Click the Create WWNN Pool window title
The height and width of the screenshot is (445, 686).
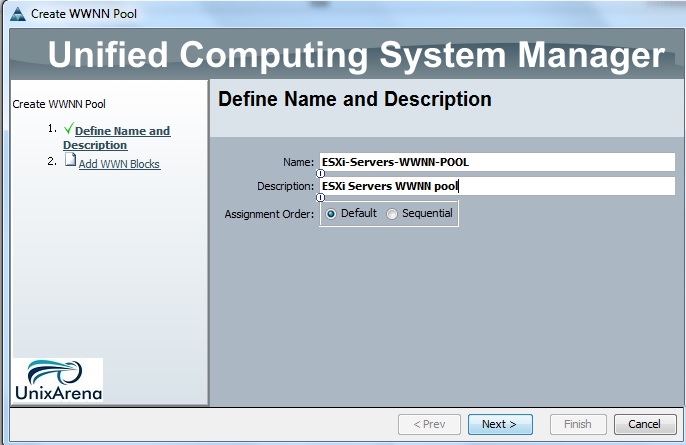point(84,14)
